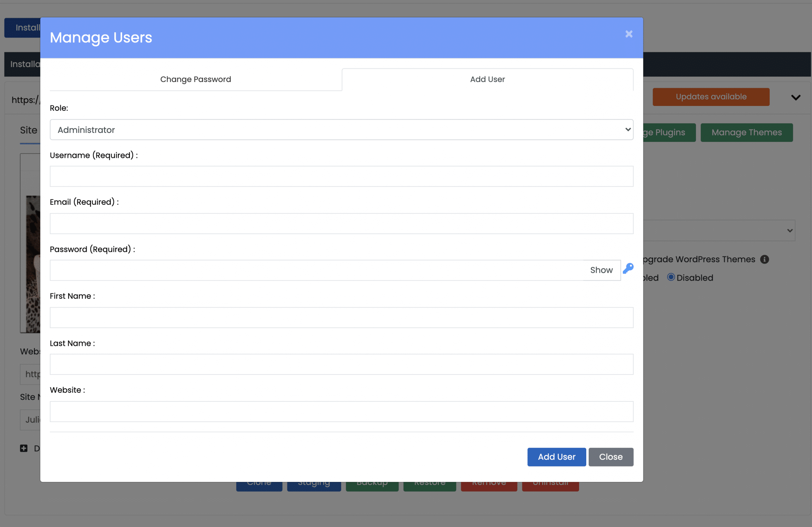Submit the blue Add User button
The width and height of the screenshot is (812, 527).
click(556, 457)
